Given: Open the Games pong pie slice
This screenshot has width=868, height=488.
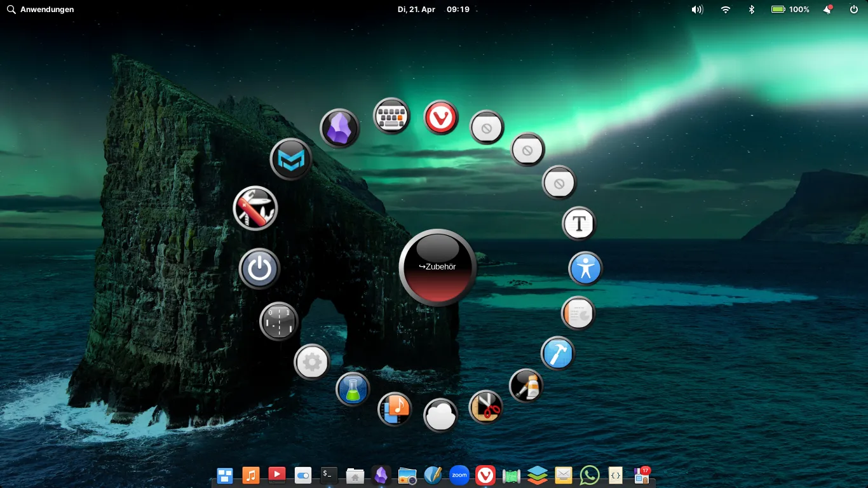Looking at the screenshot, I should (x=279, y=321).
